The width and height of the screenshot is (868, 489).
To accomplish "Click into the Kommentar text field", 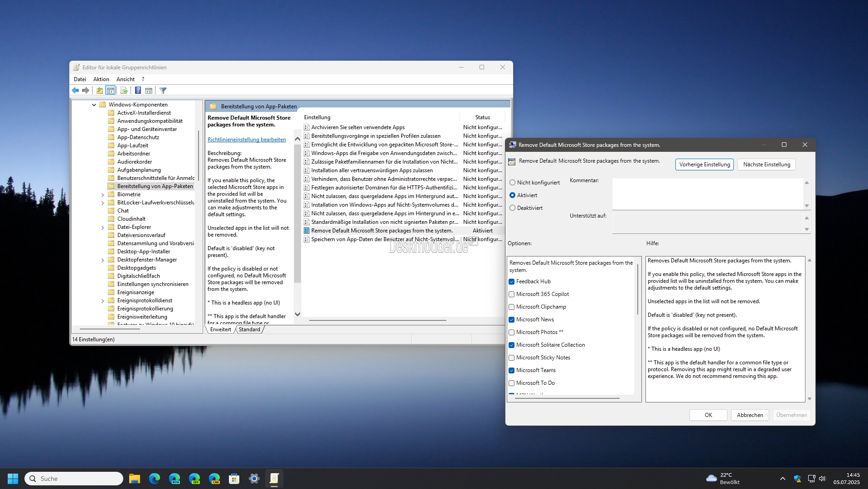I will 707,194.
